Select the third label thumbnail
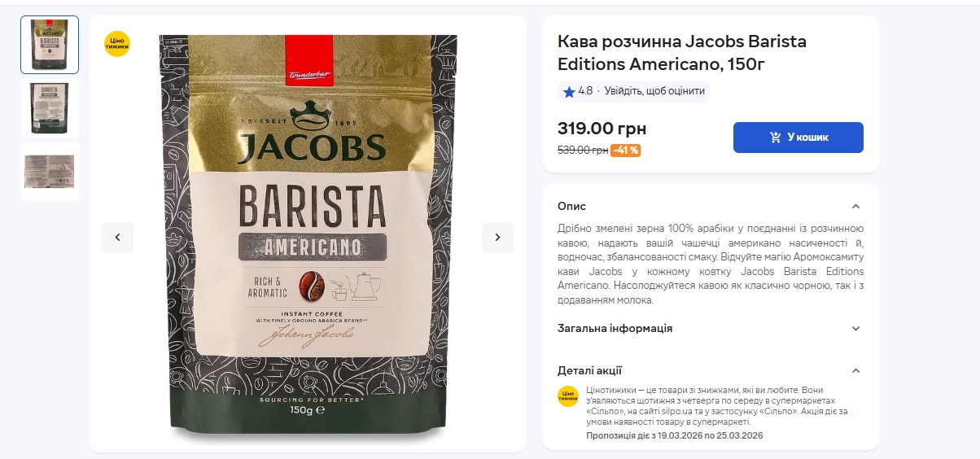 click(50, 172)
